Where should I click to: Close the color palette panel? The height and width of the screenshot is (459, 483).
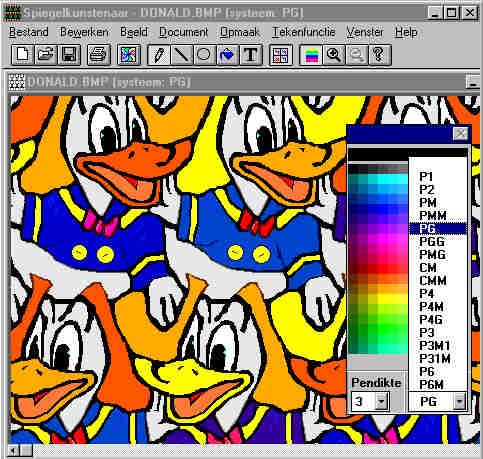pos(460,134)
